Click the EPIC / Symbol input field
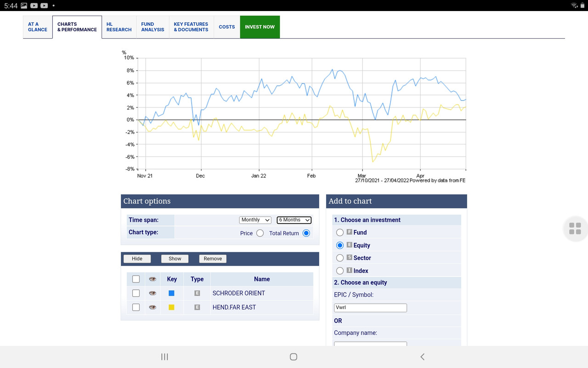This screenshot has width=588, height=368. click(370, 308)
